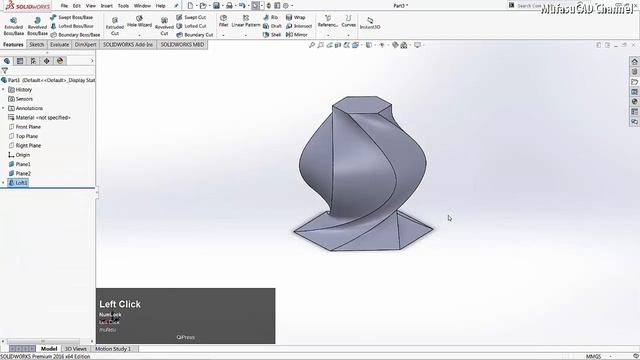Choose the Boundary Boss/Base feature
Screen dimensions: 640x360
pyautogui.click(x=75, y=35)
